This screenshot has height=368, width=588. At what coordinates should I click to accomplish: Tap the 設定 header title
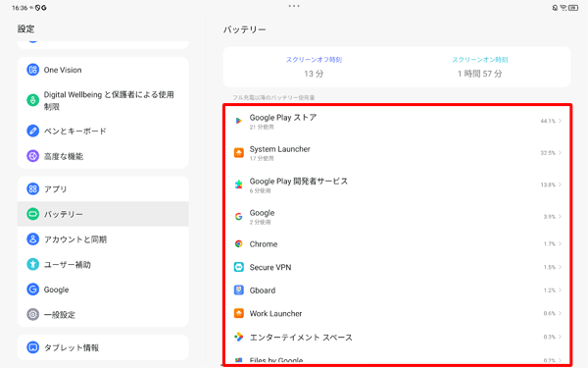tap(25, 28)
